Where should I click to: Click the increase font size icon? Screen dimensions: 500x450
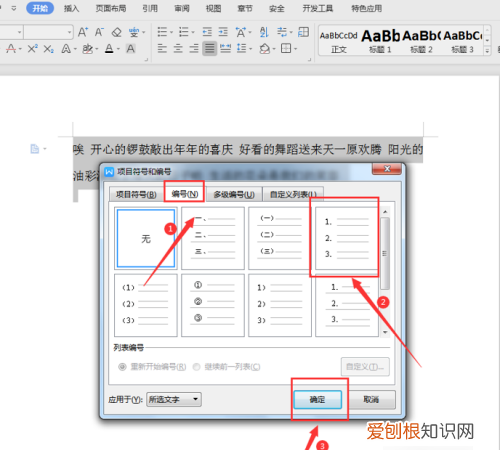(x=83, y=32)
